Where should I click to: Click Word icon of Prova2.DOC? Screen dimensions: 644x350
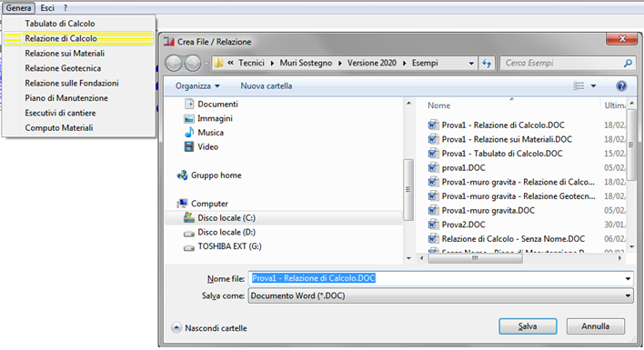click(433, 225)
